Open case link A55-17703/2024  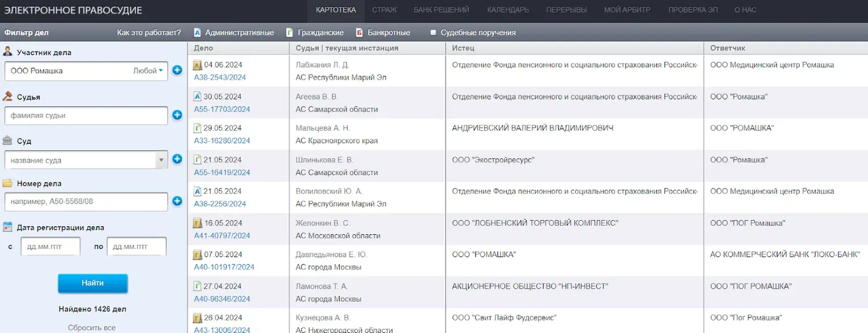click(x=222, y=109)
